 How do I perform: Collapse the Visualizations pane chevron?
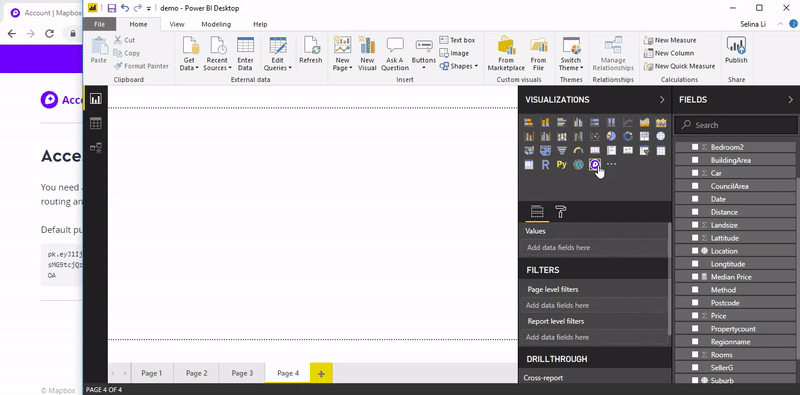click(662, 100)
